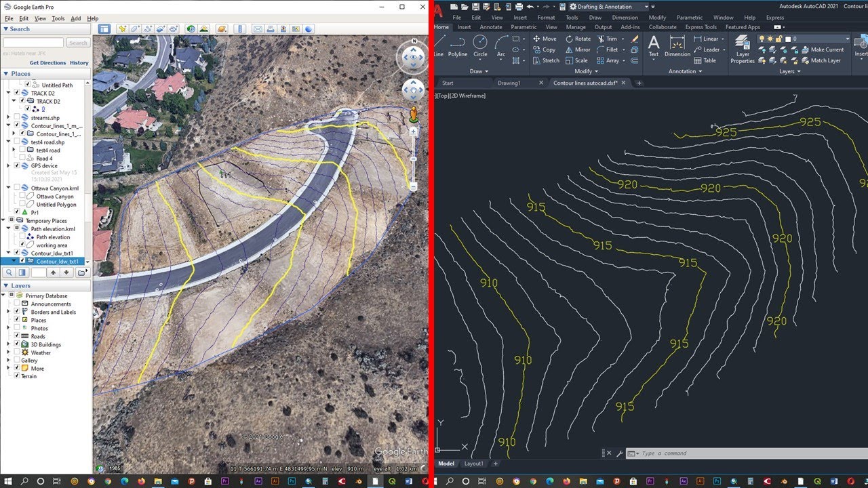Expand the streams.shp tree item
Screen dimensions: 868x488
(x=8, y=117)
